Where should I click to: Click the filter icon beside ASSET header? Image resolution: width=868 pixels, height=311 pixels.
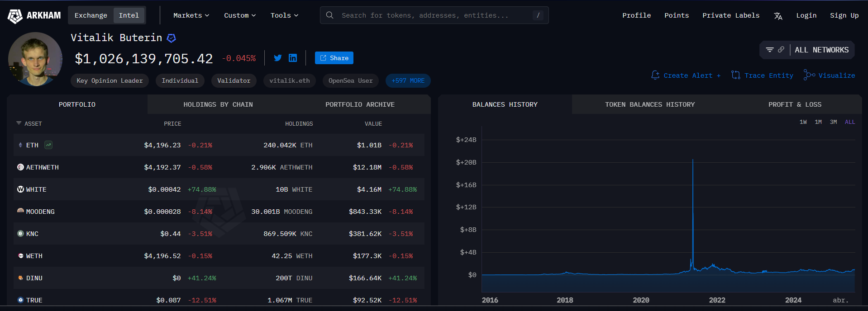tap(19, 123)
